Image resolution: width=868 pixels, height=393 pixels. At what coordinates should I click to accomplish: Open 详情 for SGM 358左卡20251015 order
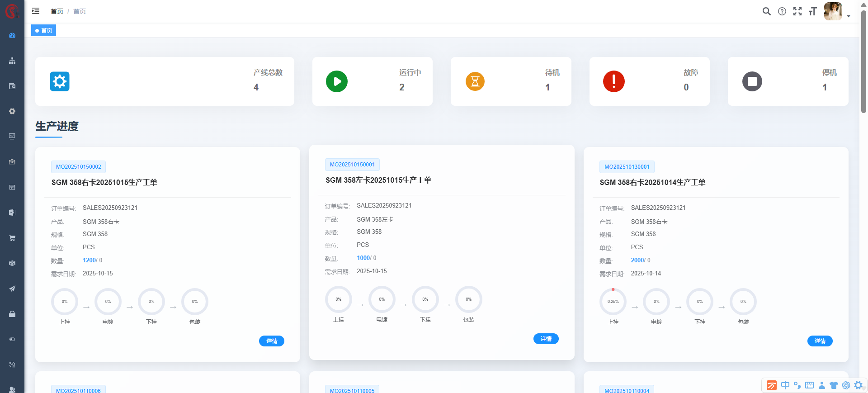tap(546, 339)
